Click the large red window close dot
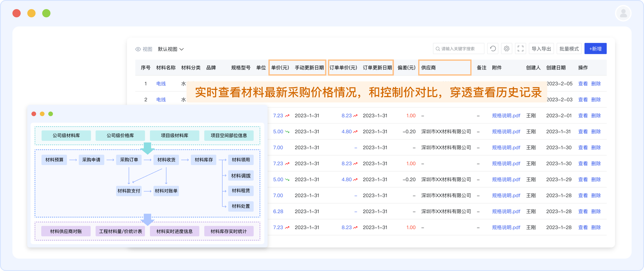 (x=17, y=13)
